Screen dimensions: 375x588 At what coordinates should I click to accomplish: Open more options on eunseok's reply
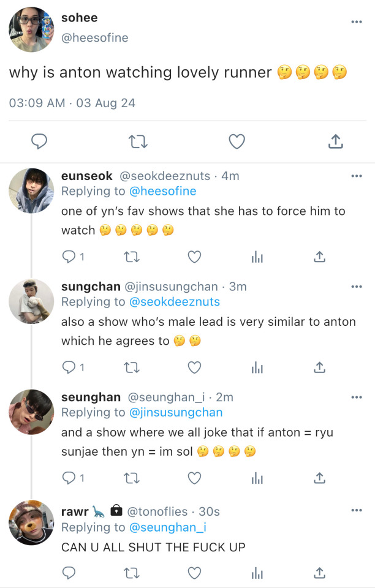point(357,176)
